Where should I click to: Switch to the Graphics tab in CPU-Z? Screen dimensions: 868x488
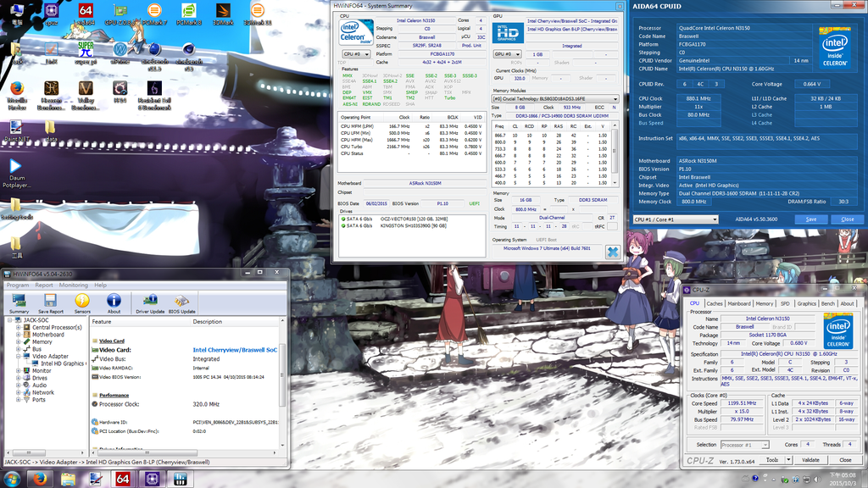(807, 303)
